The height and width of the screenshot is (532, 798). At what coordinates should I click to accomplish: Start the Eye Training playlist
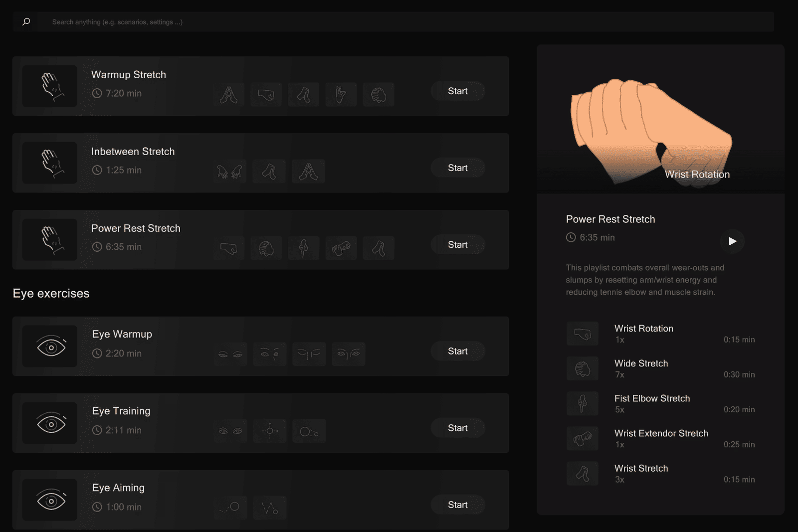(x=458, y=428)
